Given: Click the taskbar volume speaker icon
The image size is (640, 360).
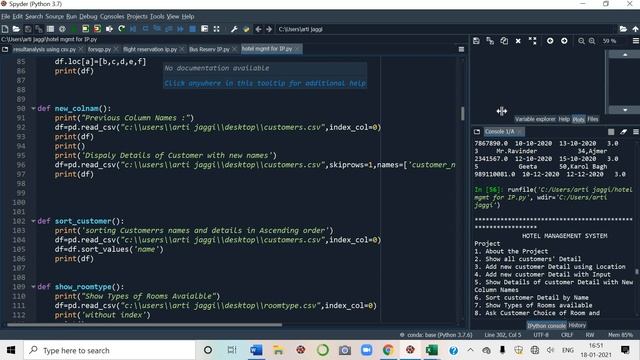Looking at the screenshot, I should pos(550,350).
